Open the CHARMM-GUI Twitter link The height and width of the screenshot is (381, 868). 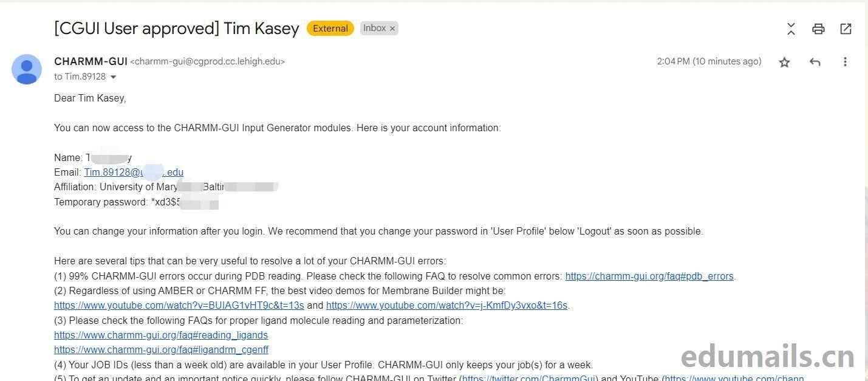pos(528,378)
